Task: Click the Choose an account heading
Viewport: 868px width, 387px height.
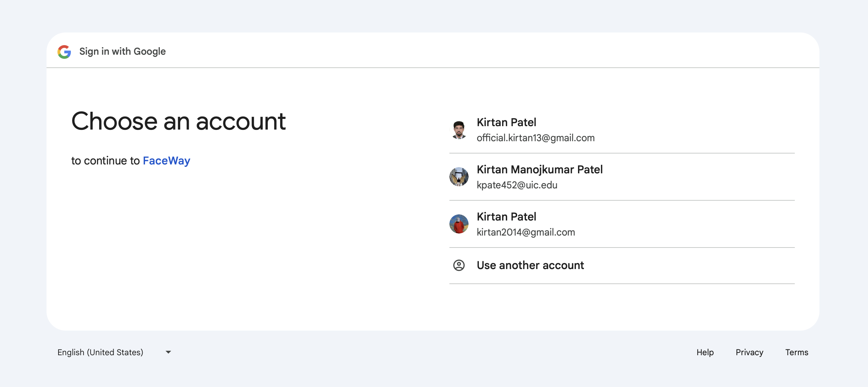Action: pos(178,121)
